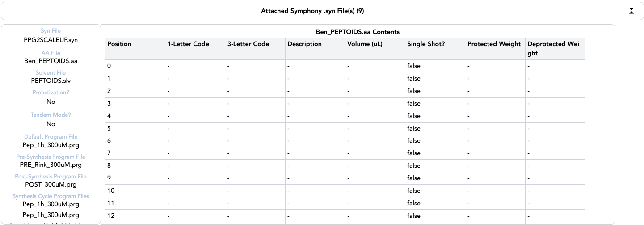
Task: Select the PEPTOIDS.slv solvent file
Action: coord(51,81)
